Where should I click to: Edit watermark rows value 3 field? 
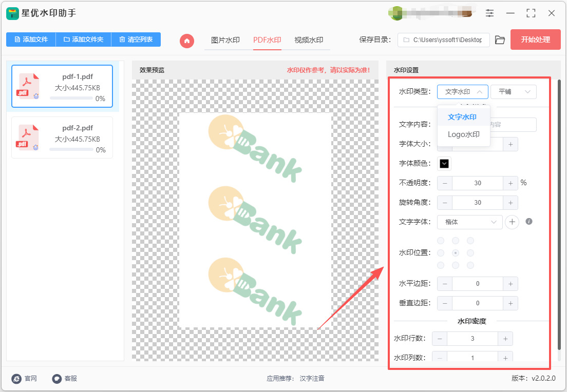coord(472,339)
